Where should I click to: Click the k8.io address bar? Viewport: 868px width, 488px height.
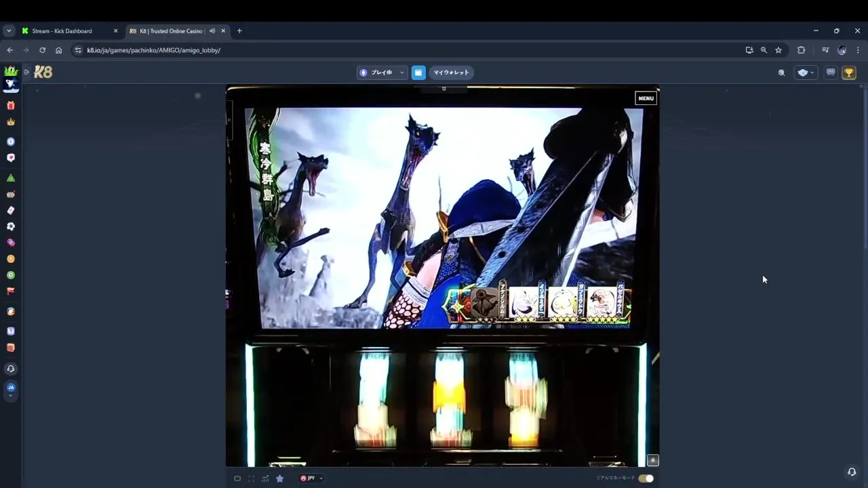click(407, 50)
